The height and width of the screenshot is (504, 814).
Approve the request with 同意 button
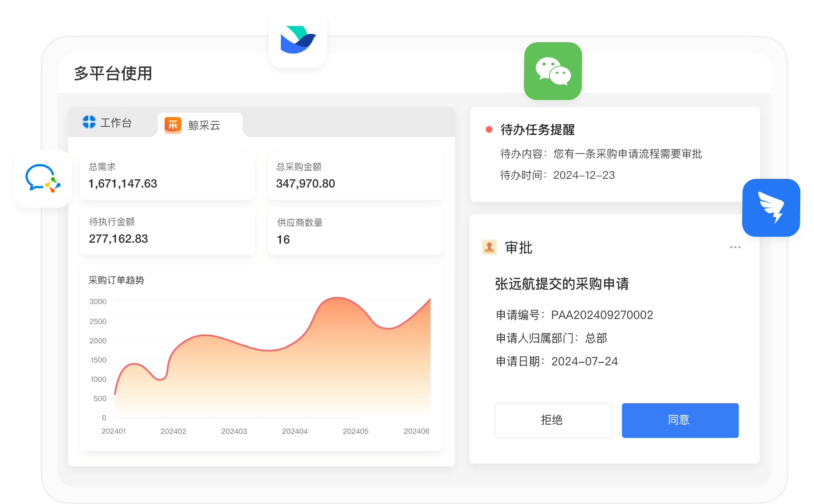(680, 420)
